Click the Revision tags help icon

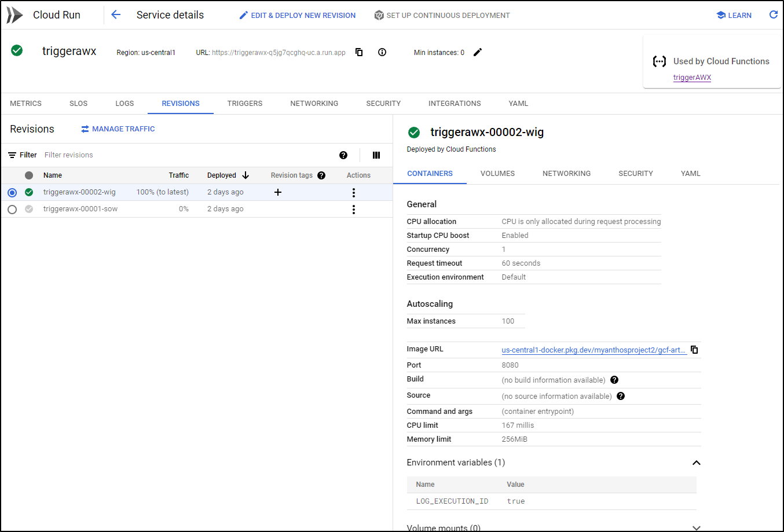coord(321,175)
